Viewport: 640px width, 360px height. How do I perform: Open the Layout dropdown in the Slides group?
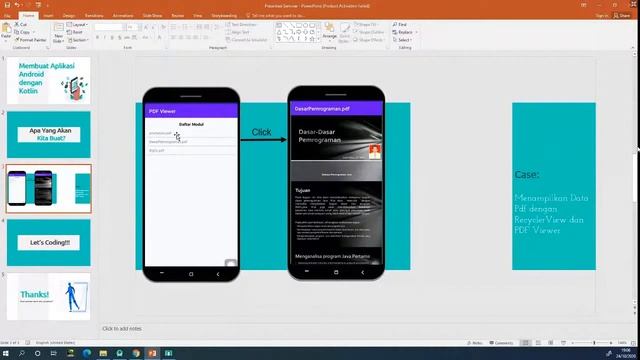click(x=78, y=25)
